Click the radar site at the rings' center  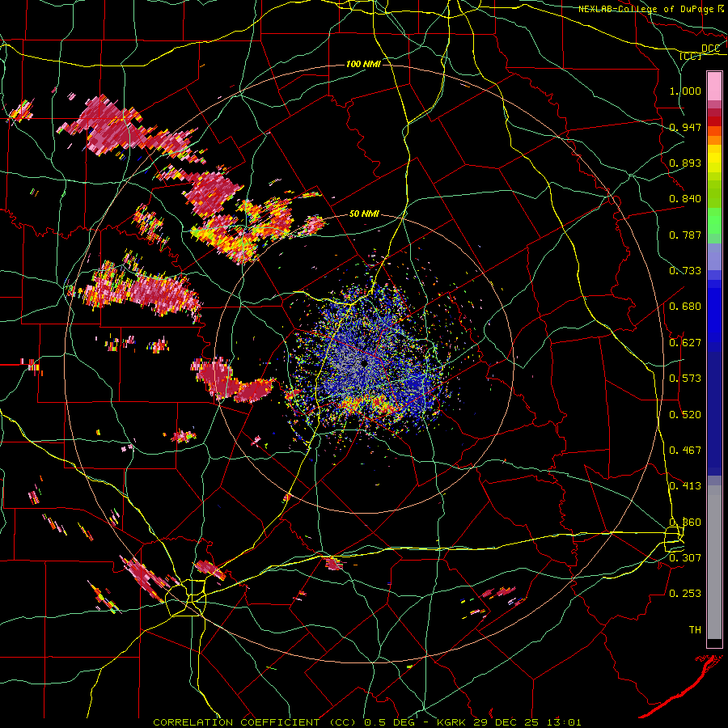[x=364, y=362]
